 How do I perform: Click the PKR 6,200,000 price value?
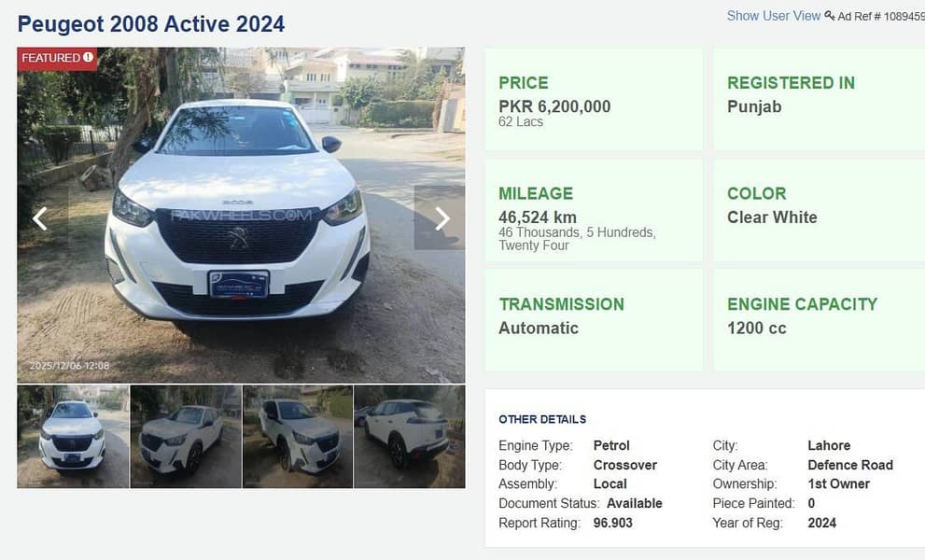[554, 106]
